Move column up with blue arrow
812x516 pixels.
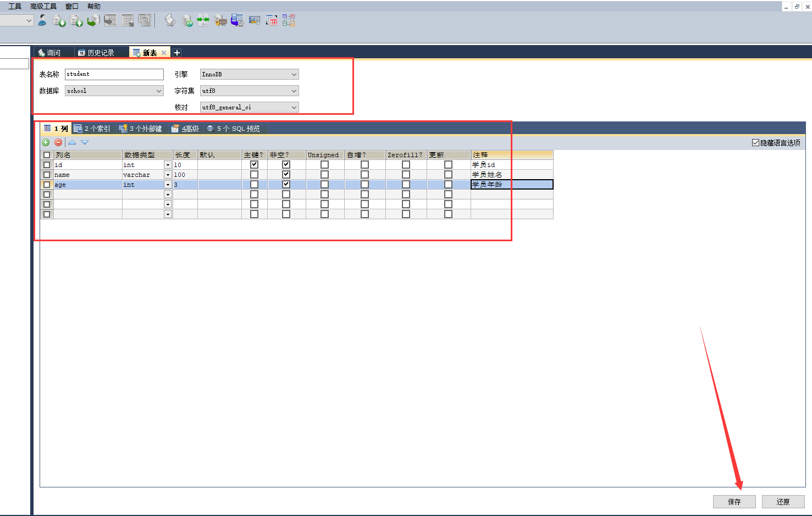72,142
